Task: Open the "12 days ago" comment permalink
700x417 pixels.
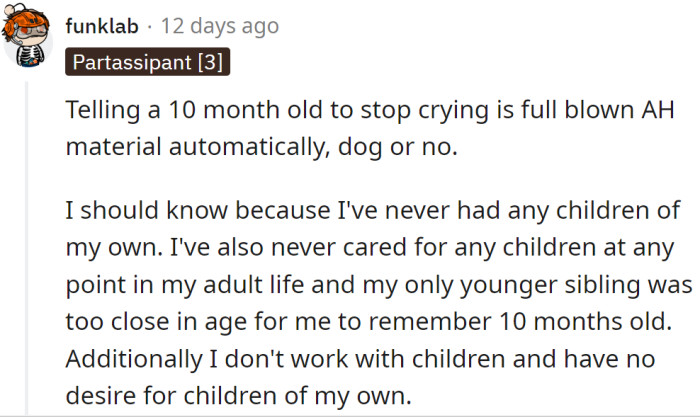Action: pos(220,26)
